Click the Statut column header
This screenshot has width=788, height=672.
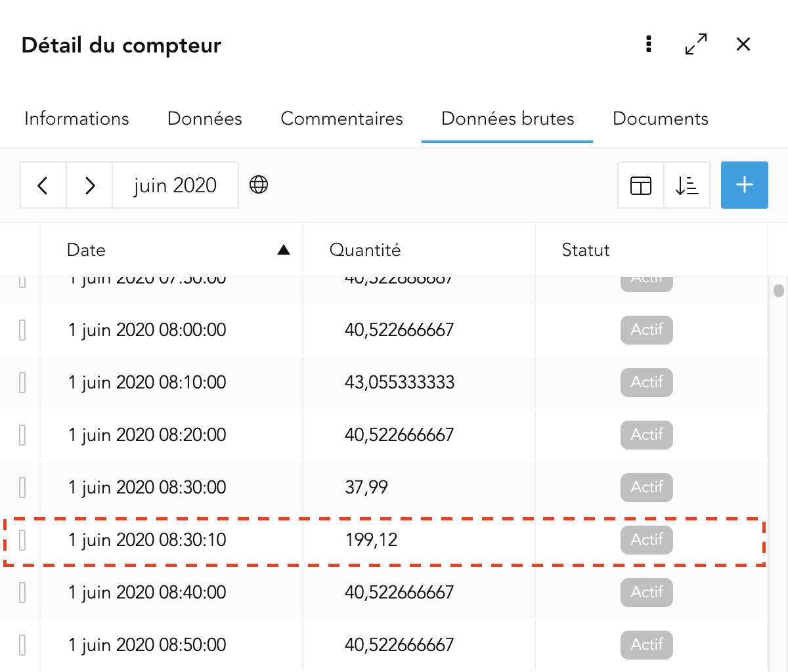pyautogui.click(x=651, y=250)
